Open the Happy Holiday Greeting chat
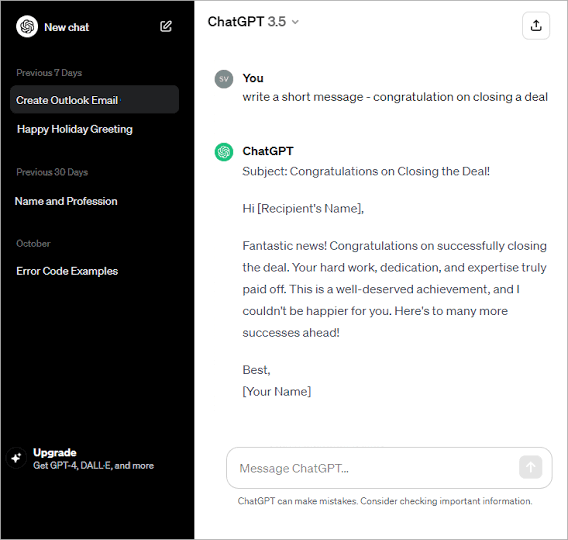The width and height of the screenshot is (568, 540). [x=75, y=129]
